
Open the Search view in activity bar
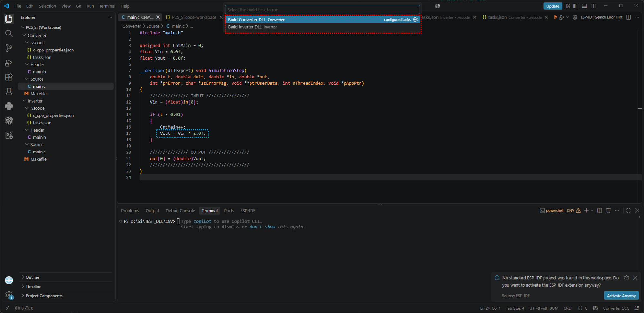pos(9,33)
